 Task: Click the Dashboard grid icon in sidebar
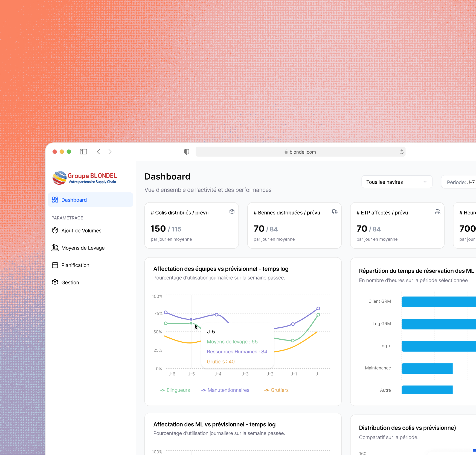[x=55, y=200]
